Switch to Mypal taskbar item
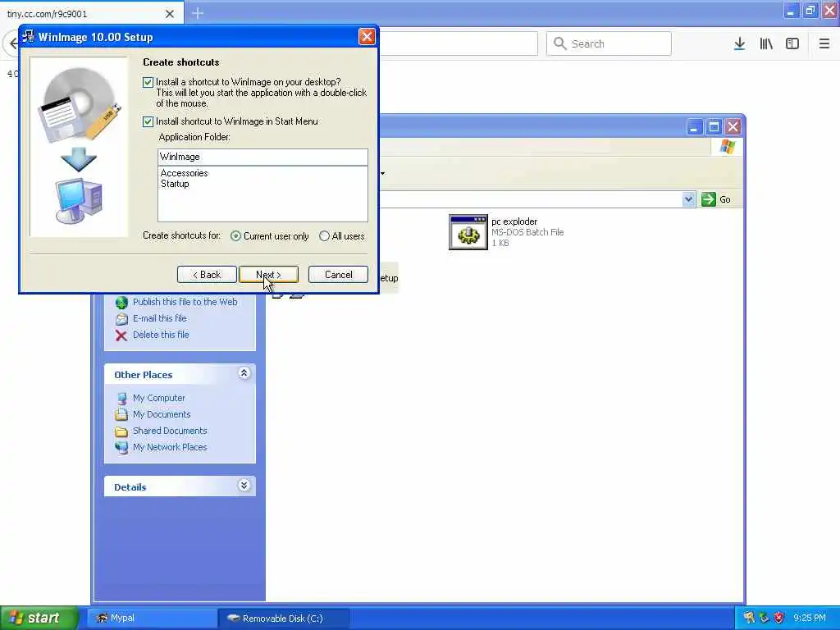 152,619
